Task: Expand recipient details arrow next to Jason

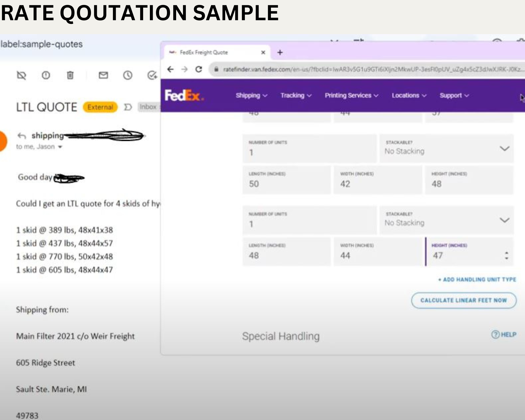Action: coord(60,147)
